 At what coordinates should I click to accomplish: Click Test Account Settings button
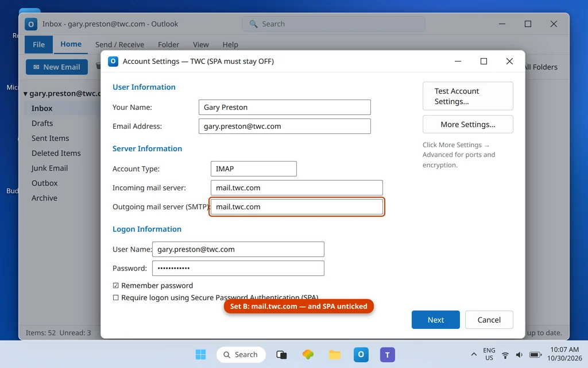tap(467, 96)
